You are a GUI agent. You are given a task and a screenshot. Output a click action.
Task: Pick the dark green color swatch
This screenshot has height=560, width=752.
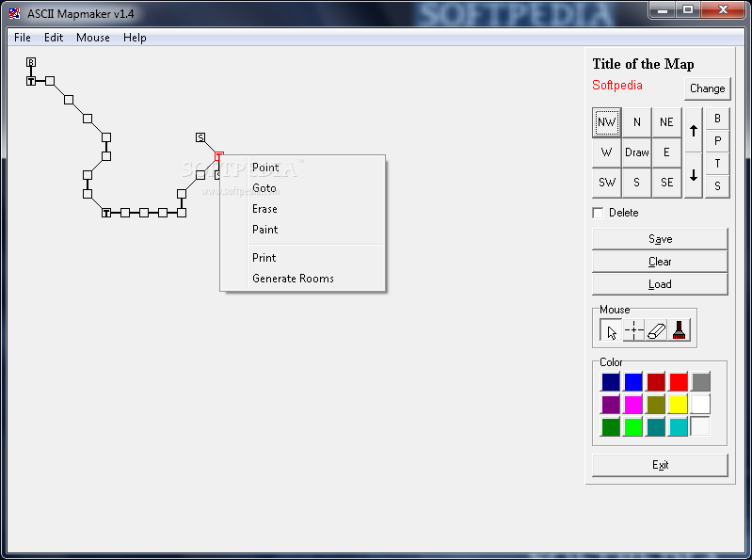(x=611, y=427)
